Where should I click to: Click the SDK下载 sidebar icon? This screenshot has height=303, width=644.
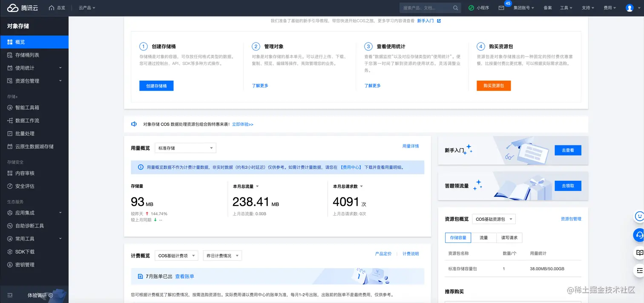(10, 252)
